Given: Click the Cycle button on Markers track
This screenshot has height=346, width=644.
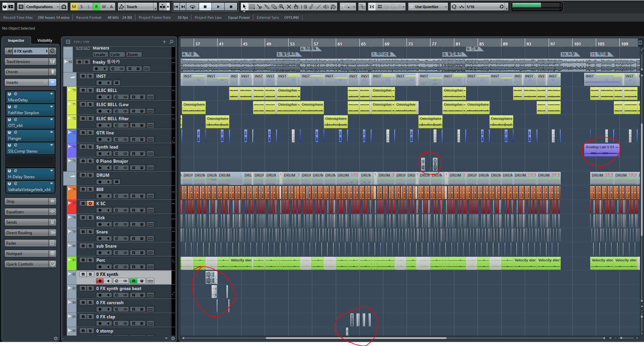Looking at the screenshot, I should (117, 55).
